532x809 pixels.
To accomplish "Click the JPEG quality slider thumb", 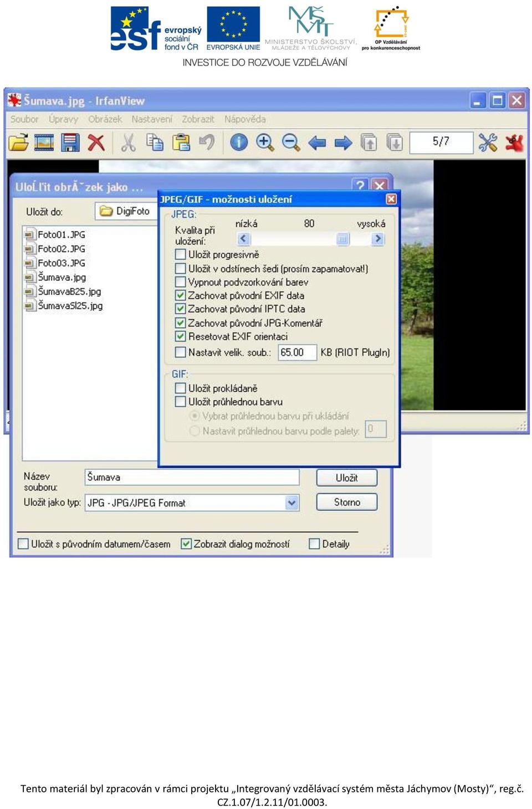I will click(x=343, y=239).
